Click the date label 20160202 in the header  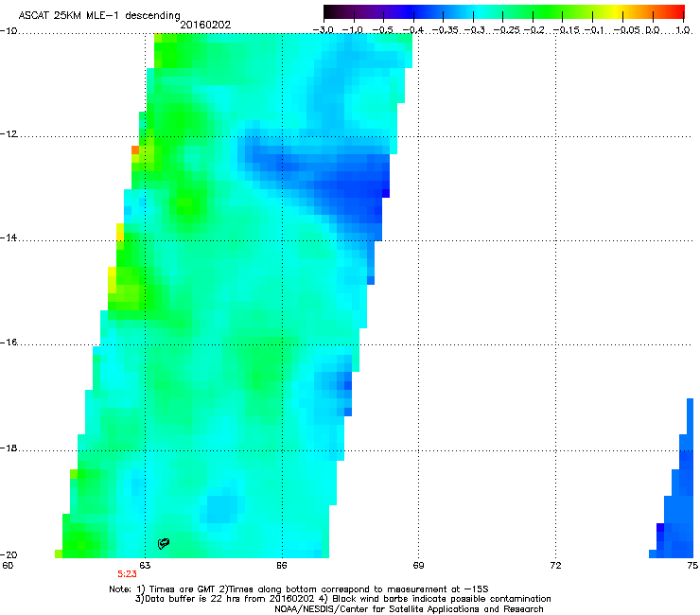[205, 25]
